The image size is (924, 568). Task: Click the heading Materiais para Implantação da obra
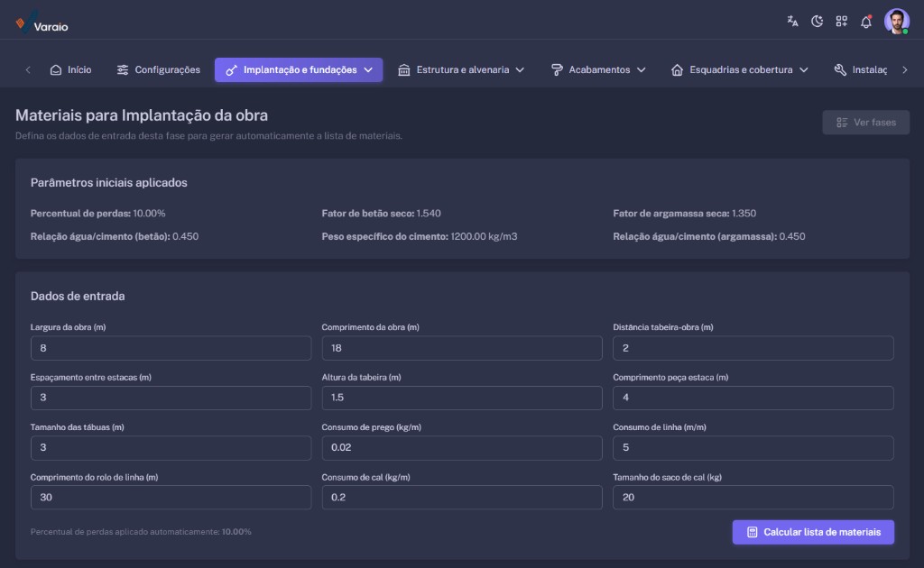coord(142,115)
